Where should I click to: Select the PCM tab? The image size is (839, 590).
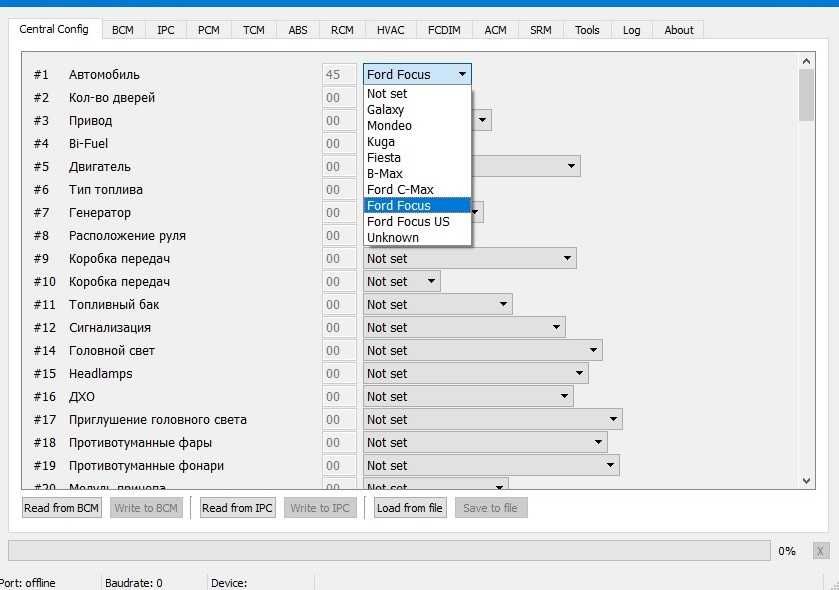click(x=209, y=30)
